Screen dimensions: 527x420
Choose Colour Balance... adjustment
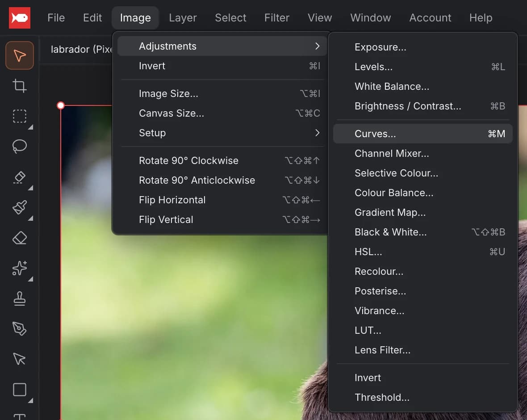point(423,193)
